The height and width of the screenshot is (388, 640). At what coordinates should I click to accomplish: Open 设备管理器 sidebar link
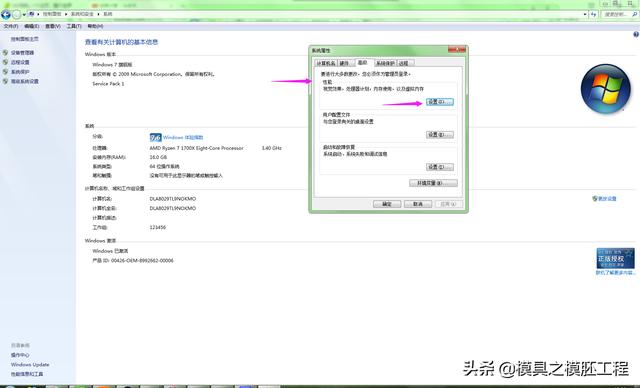22,53
